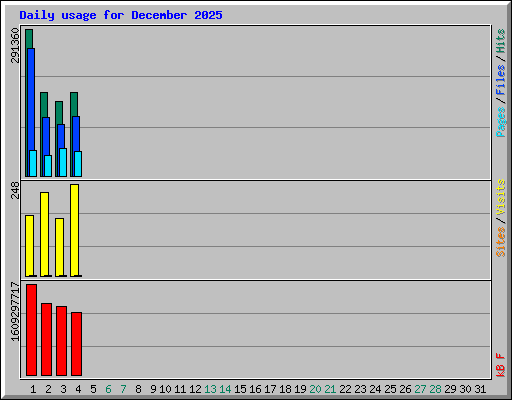Select the day 2 green hits bar top
The image size is (512, 400).
[x=44, y=105]
